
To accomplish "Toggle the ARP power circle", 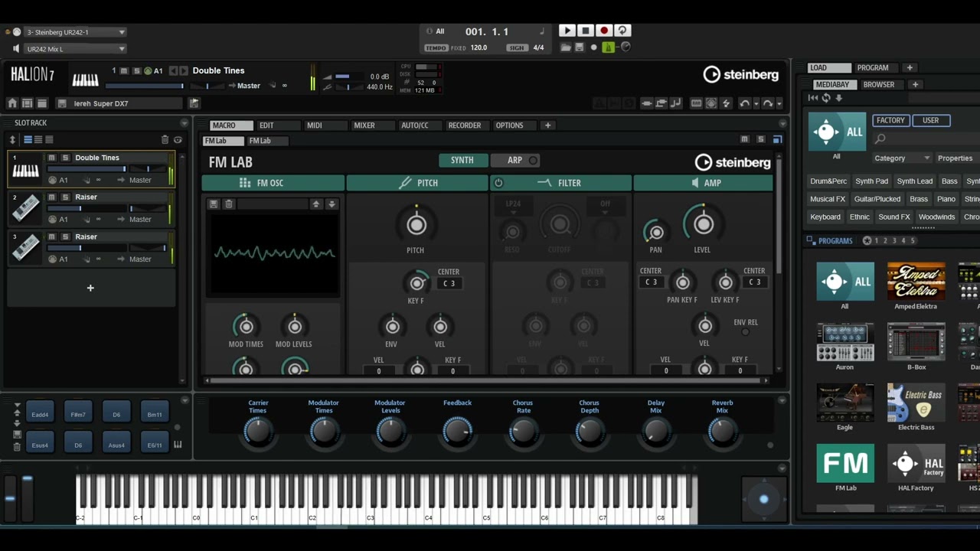I will 534,161.
